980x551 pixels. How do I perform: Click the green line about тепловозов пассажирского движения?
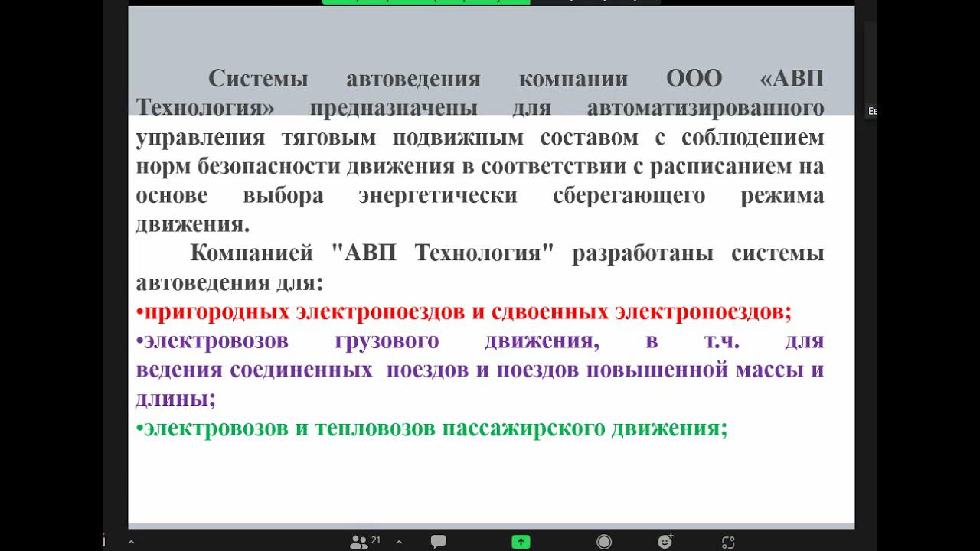coord(432,428)
